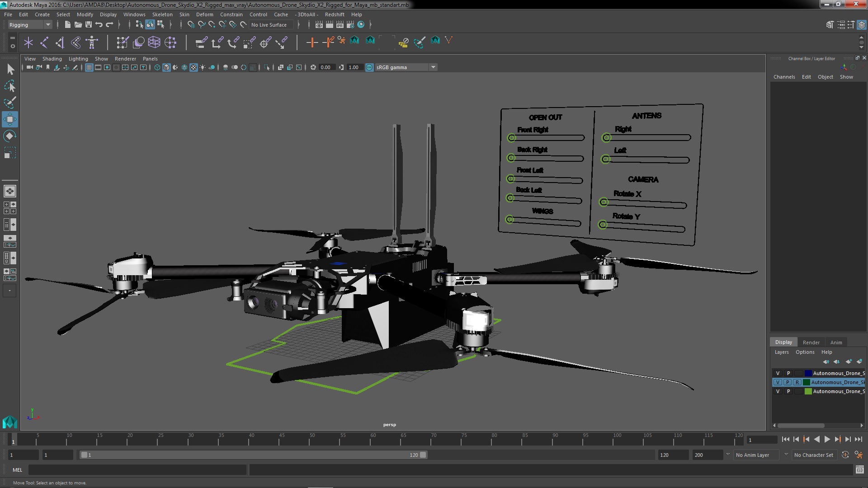Select the Rotate tool in toolbox
The image size is (868, 488).
tap(9, 136)
